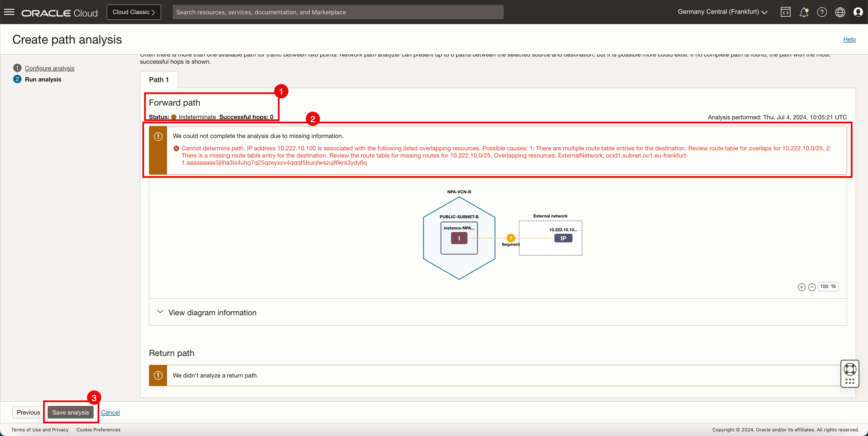
Task: Open Cloud Shell developer tools icon
Action: 785,12
